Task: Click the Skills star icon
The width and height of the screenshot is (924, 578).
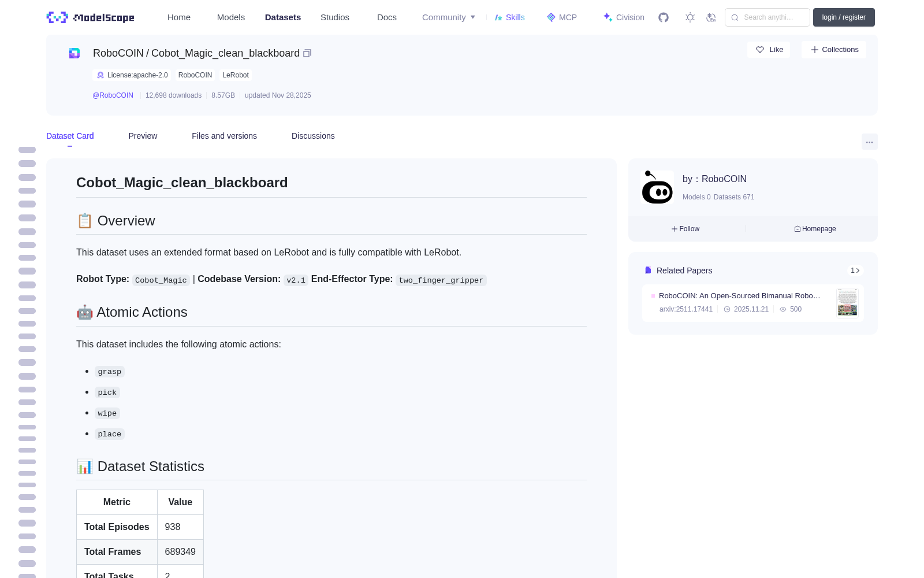Action: click(x=498, y=17)
